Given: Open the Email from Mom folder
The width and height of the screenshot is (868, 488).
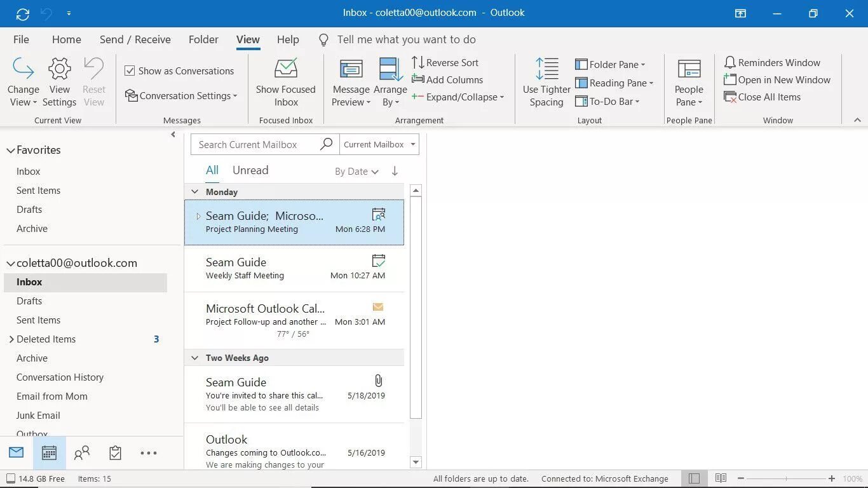Looking at the screenshot, I should pos(52,396).
